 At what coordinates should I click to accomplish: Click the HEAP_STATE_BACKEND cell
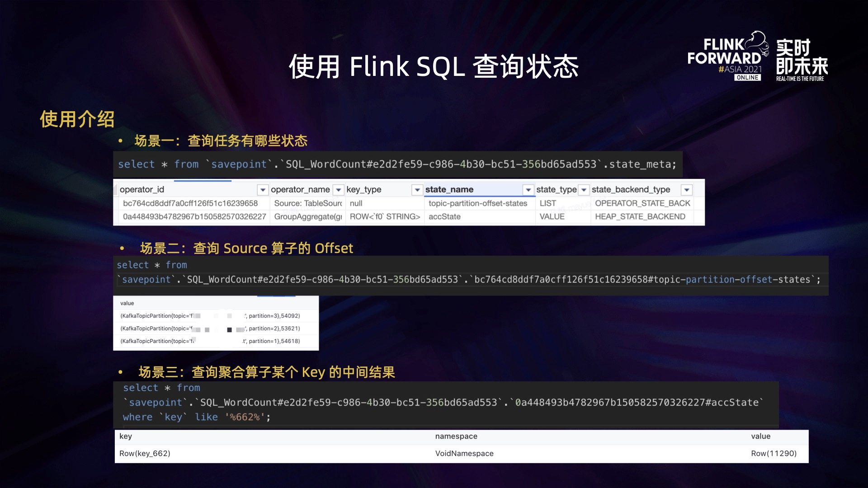click(640, 217)
